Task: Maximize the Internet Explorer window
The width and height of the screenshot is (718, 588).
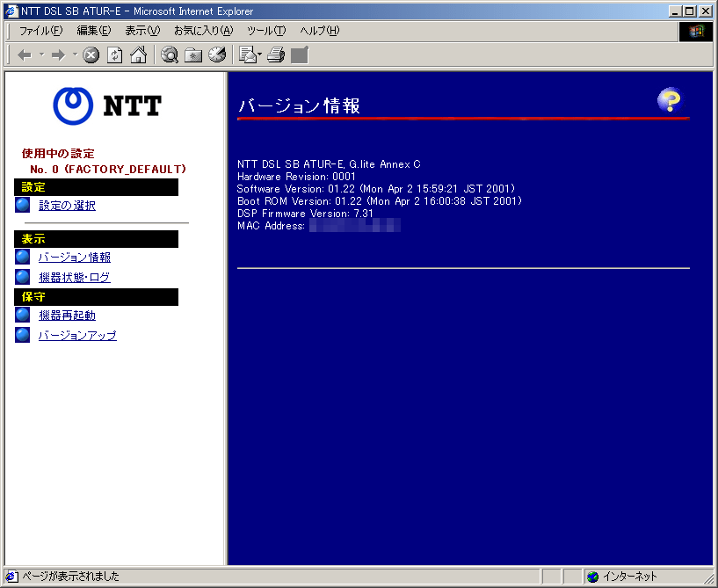Action: point(689,11)
